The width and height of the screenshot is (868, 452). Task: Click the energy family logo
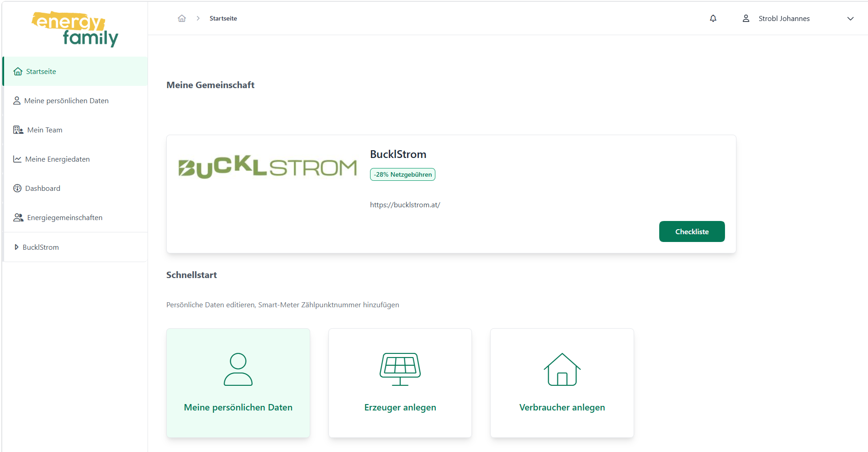point(75,29)
